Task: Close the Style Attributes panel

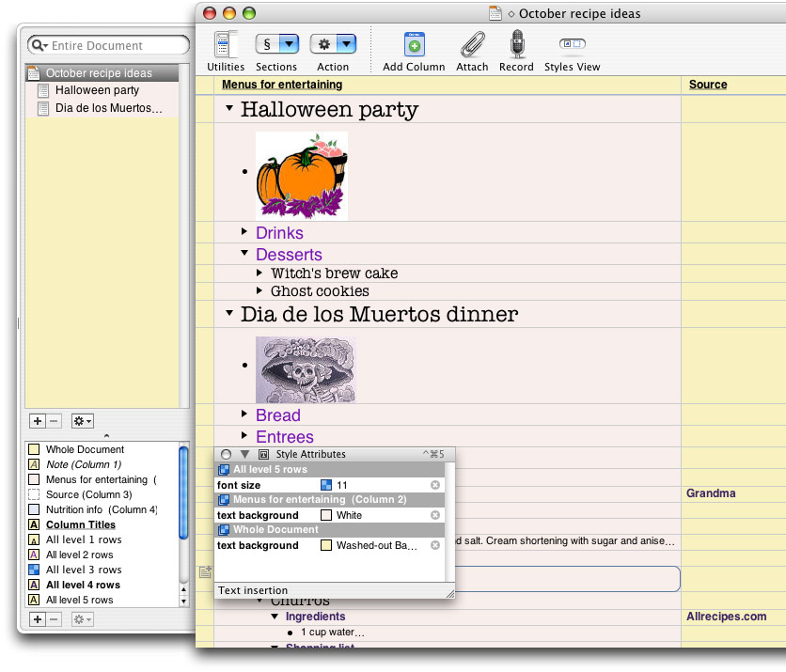Action: 226,454
